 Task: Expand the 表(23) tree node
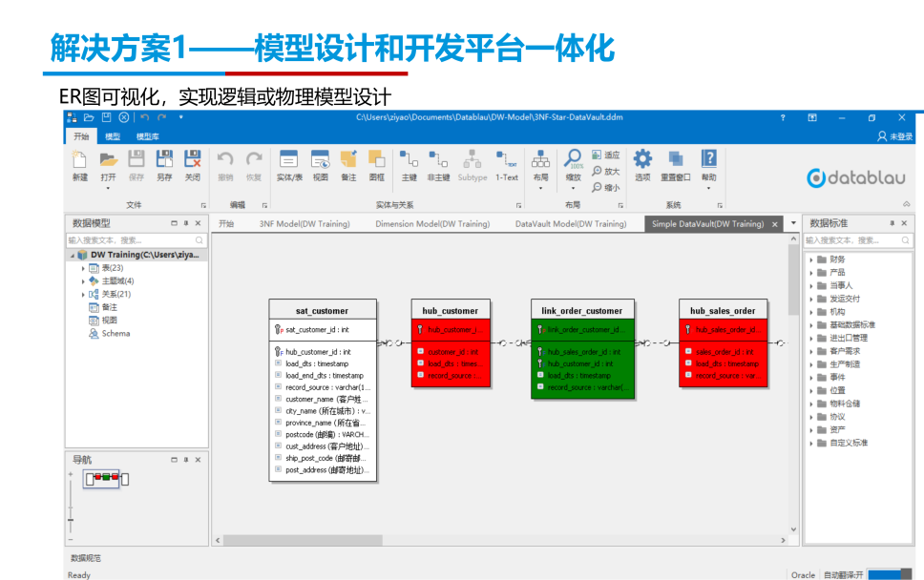coord(83,269)
